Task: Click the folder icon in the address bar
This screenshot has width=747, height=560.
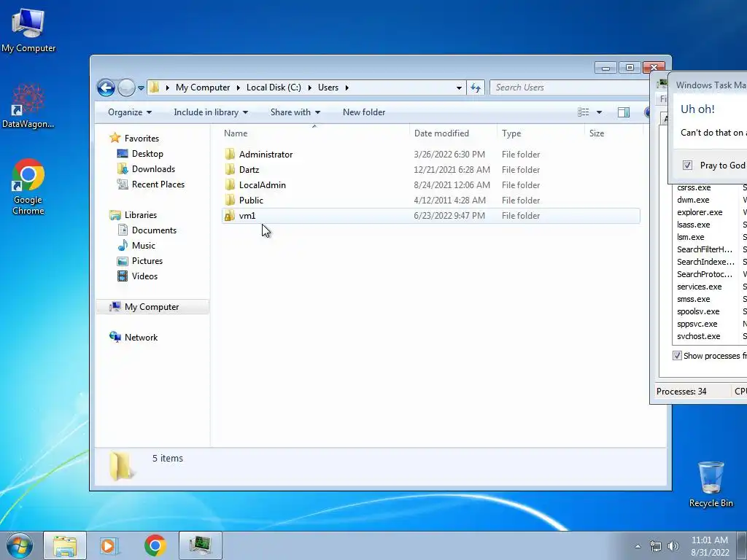Action: [x=154, y=87]
